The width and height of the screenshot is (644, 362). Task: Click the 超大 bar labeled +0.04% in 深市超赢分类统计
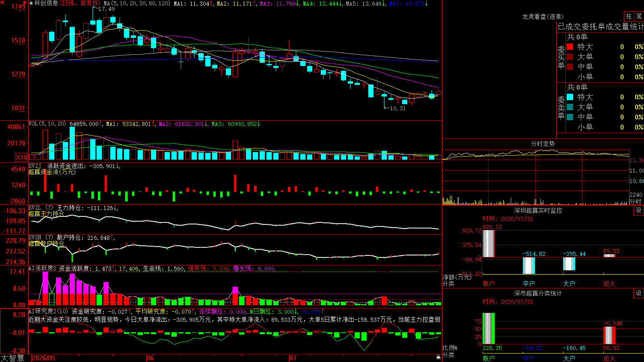[609, 335]
